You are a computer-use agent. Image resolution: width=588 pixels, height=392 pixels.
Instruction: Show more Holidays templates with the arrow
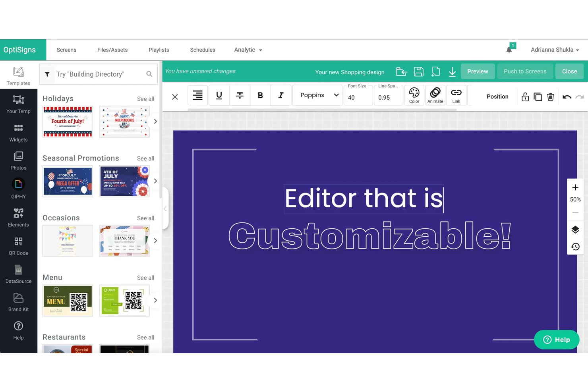155,122
